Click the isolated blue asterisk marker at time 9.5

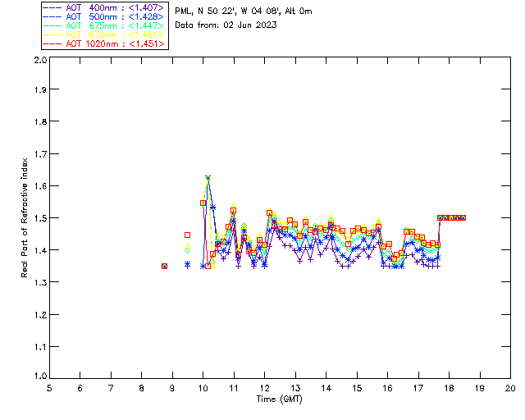188,264
